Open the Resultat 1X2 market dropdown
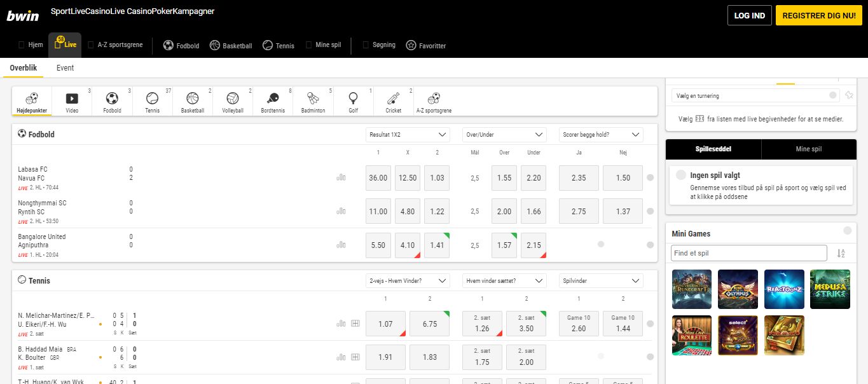 (x=408, y=135)
